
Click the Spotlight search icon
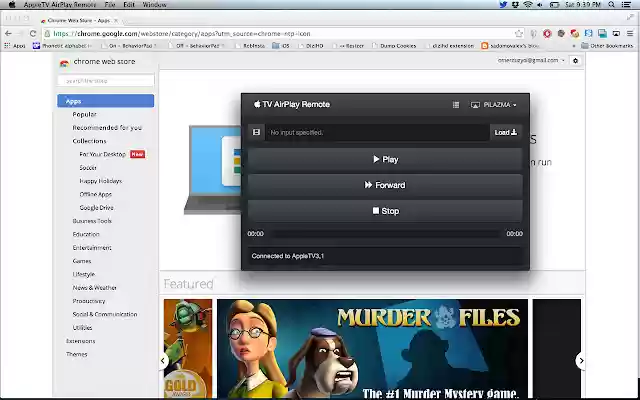611,4
